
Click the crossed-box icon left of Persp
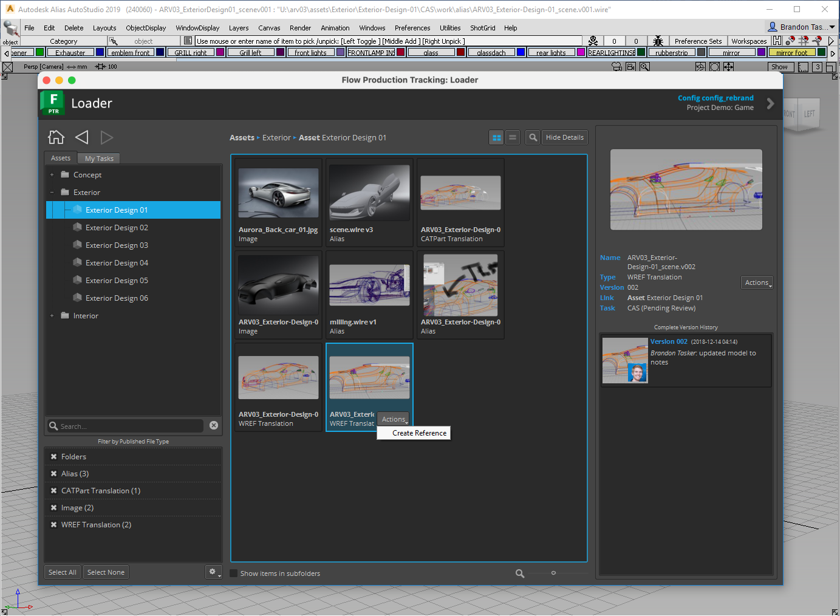pos(8,67)
